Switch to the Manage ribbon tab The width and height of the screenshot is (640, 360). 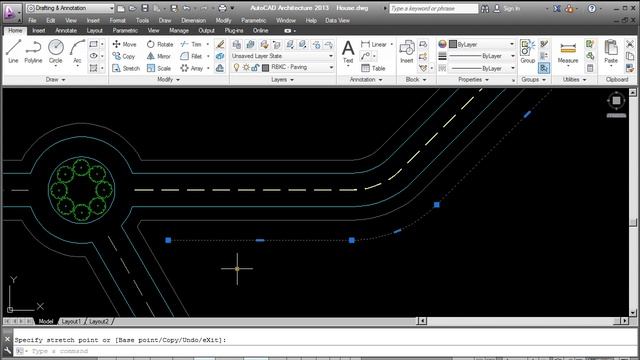coord(179,31)
